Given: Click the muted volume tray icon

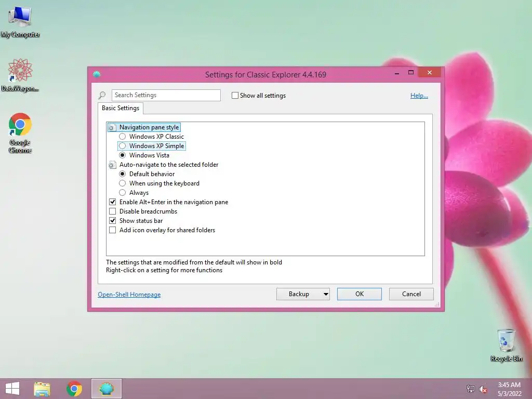Looking at the screenshot, I should point(483,389).
